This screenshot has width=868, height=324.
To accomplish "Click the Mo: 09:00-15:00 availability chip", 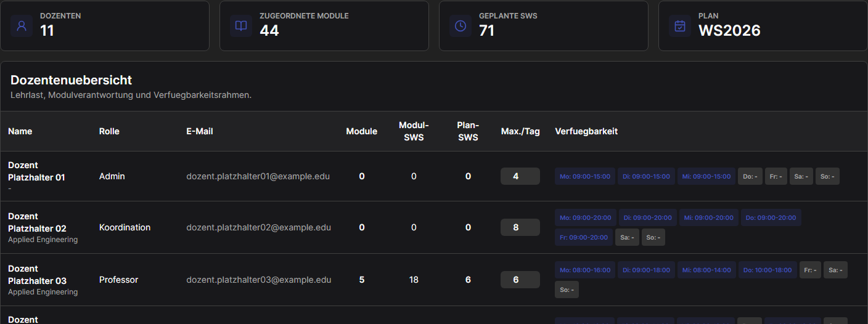I will pyautogui.click(x=585, y=176).
